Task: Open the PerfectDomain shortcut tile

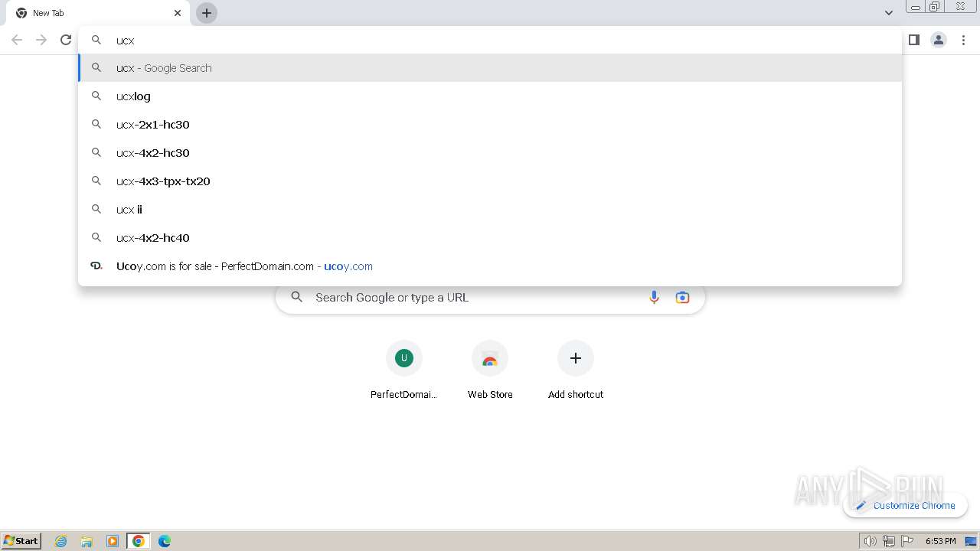Action: tap(404, 371)
